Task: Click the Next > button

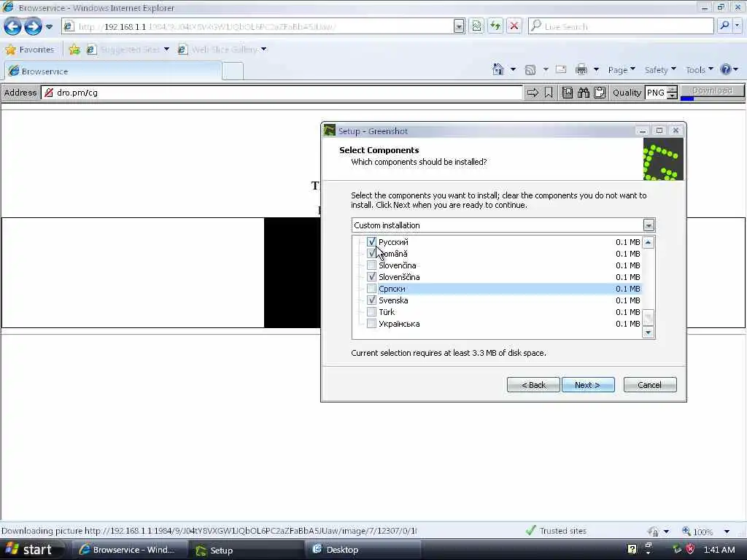Action: point(588,385)
